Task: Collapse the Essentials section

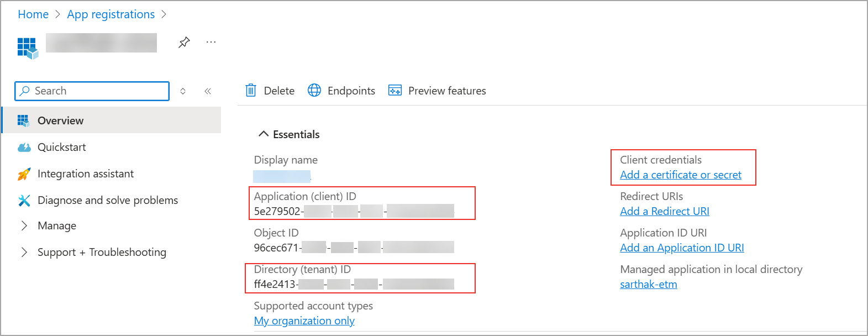Action: click(x=264, y=134)
